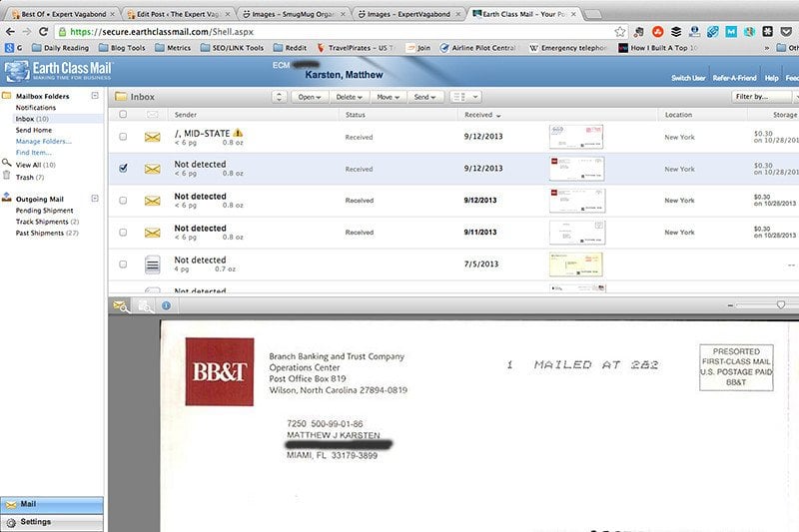This screenshot has height=532, width=799.
Task: Click the Refer-A-Friend link
Action: (734, 78)
